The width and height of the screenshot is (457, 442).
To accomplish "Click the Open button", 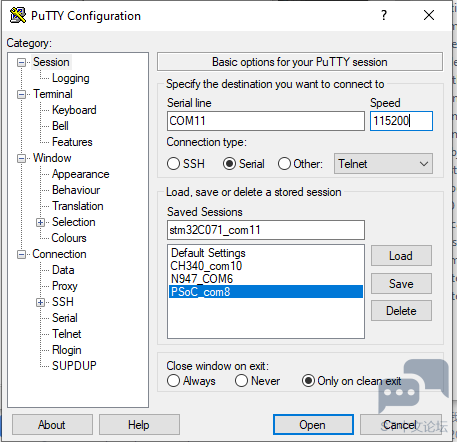I will pos(313,425).
